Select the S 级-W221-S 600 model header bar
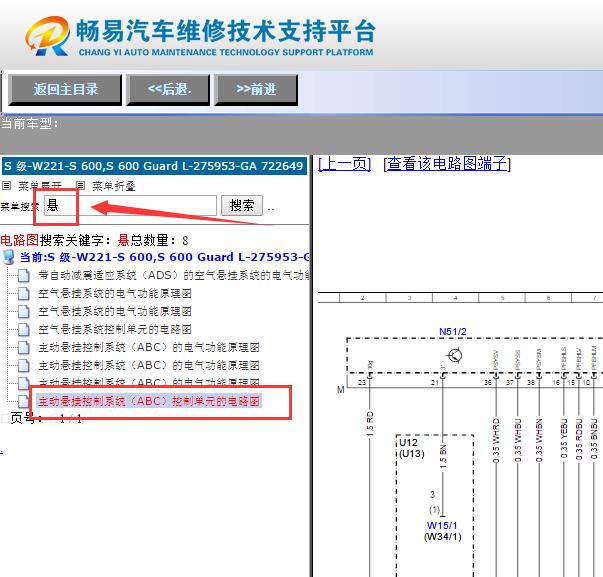This screenshot has height=577, width=603. [154, 166]
